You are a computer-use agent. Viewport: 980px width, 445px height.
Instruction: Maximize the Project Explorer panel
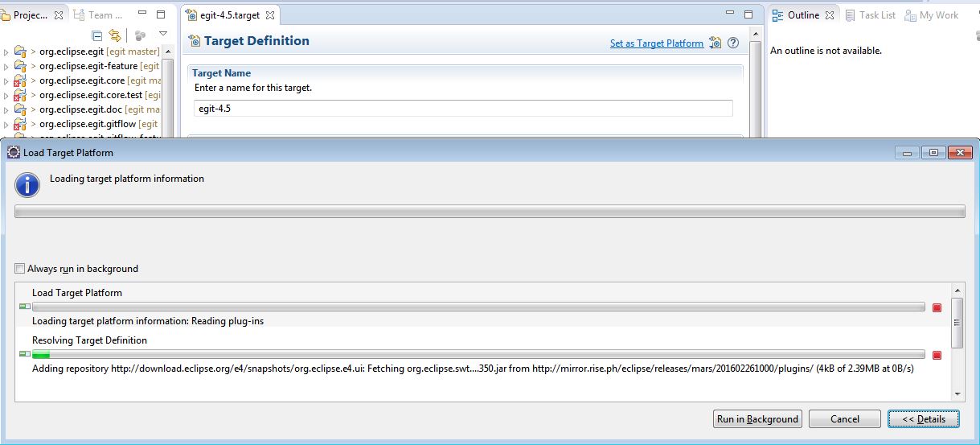click(160, 14)
